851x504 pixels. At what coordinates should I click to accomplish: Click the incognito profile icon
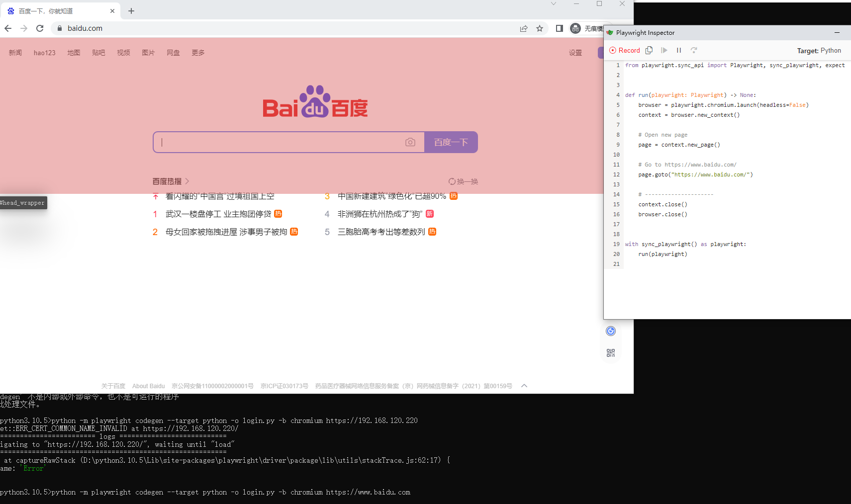575,28
